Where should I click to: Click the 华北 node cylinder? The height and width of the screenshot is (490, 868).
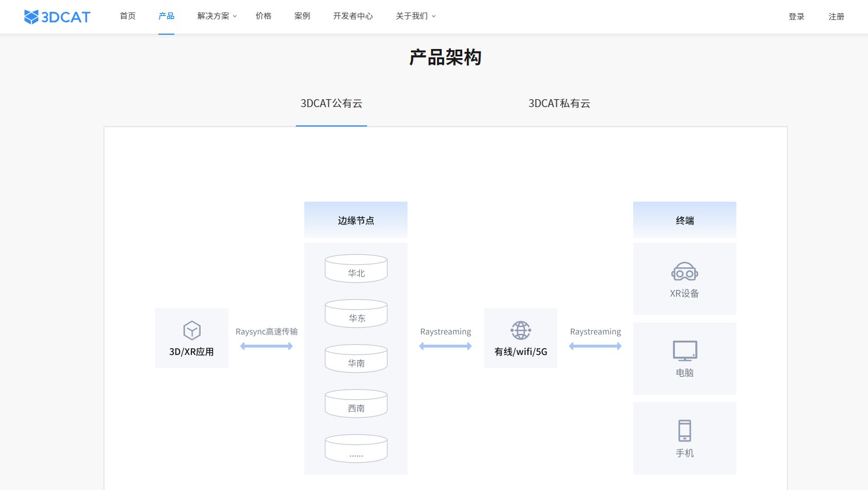(x=356, y=268)
